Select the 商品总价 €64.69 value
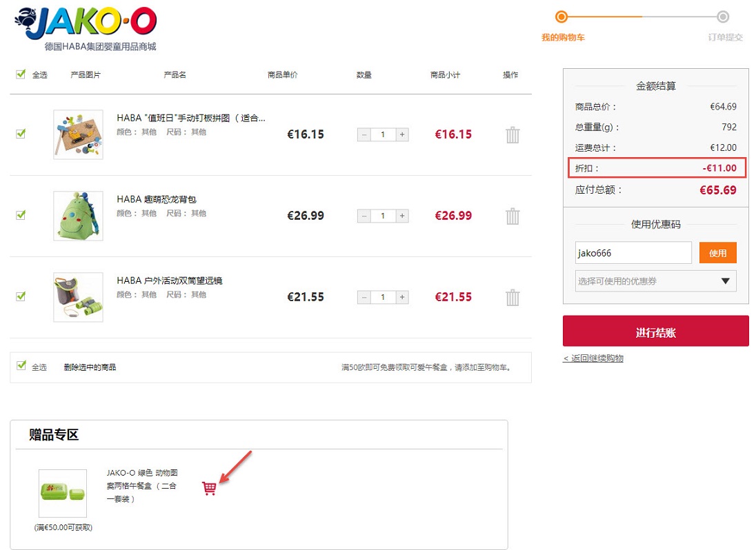 tap(723, 106)
